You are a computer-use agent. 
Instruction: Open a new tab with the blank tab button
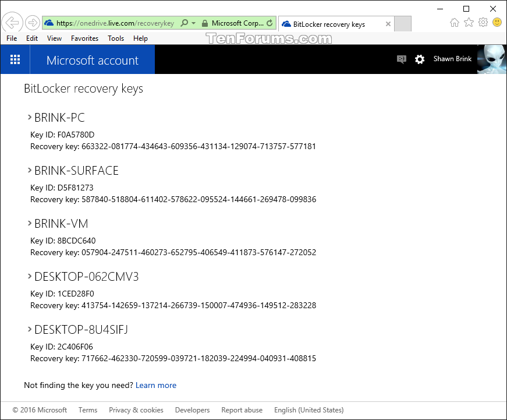click(403, 24)
